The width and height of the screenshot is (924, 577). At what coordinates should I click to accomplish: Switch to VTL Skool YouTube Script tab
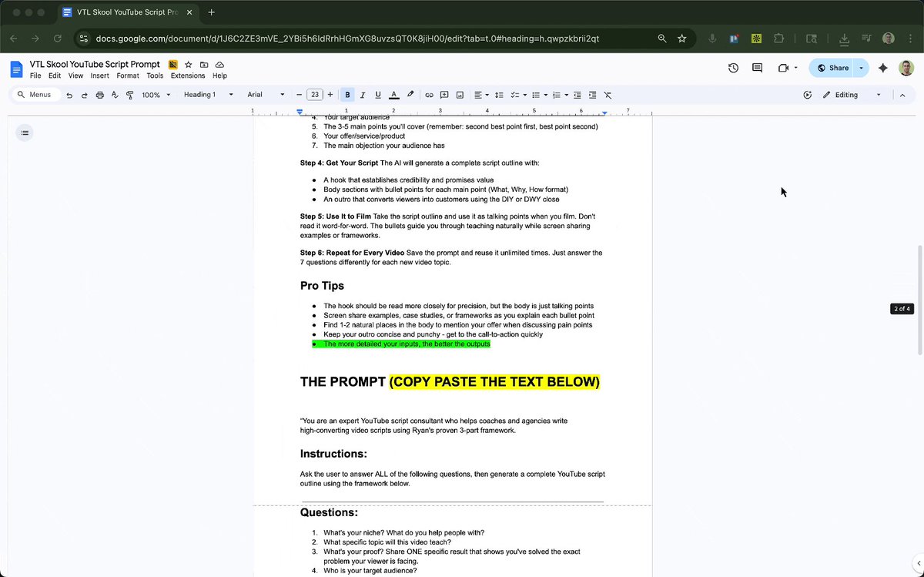pyautogui.click(x=126, y=12)
